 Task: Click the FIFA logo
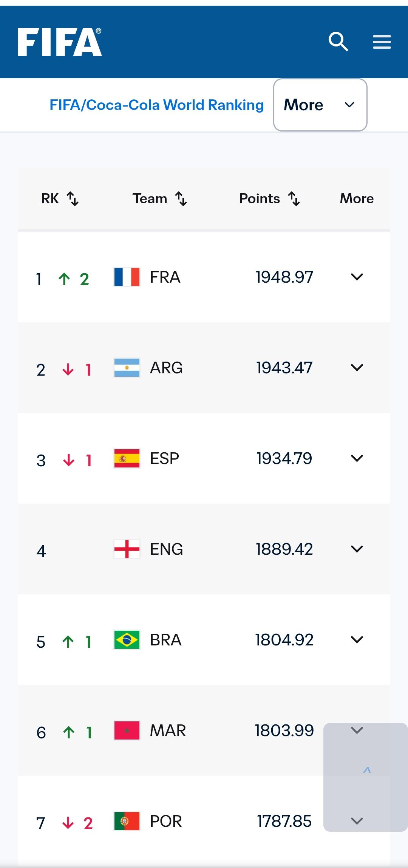(60, 42)
